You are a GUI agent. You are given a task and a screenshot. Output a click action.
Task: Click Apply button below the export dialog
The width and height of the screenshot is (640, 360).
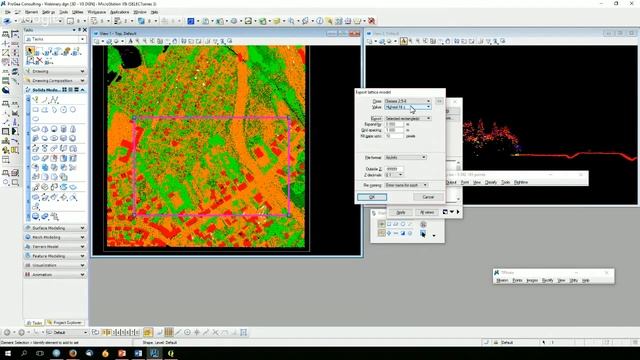pyautogui.click(x=401, y=212)
